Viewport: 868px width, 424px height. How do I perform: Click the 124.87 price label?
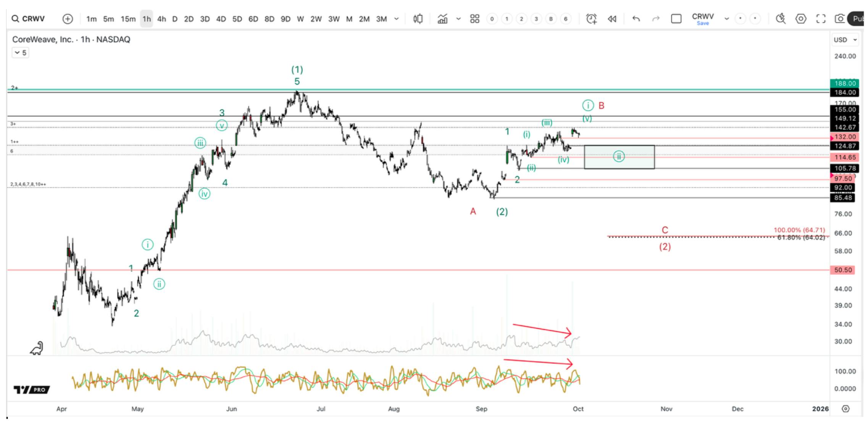(844, 146)
